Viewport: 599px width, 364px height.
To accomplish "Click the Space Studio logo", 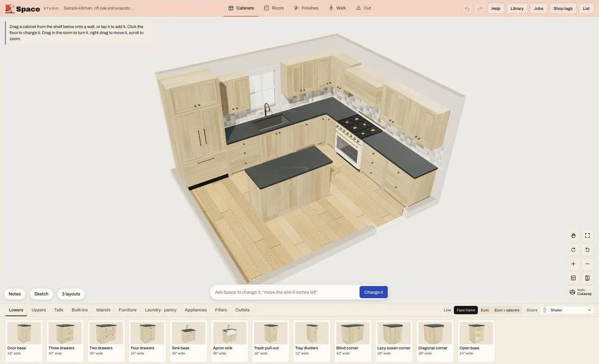I will pyautogui.click(x=32, y=8).
